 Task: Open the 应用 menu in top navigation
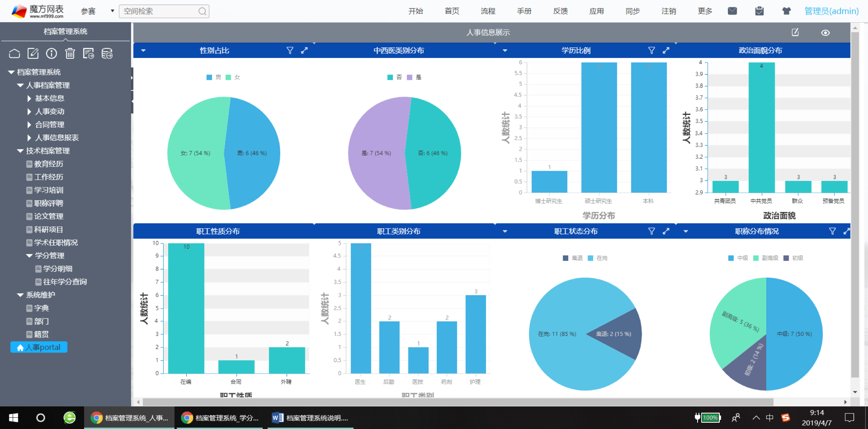(596, 11)
